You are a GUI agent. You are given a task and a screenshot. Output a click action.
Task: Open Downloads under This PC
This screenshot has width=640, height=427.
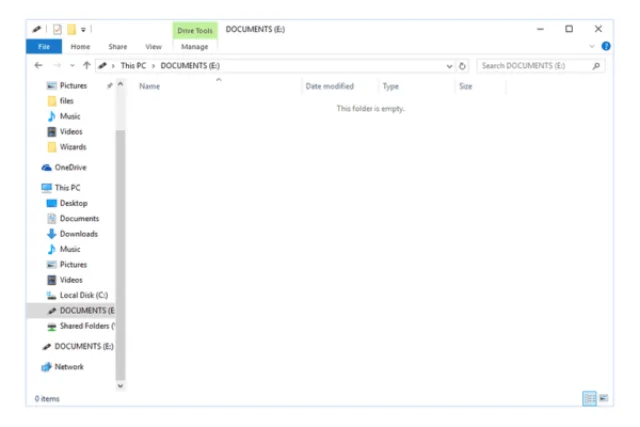[78, 234]
